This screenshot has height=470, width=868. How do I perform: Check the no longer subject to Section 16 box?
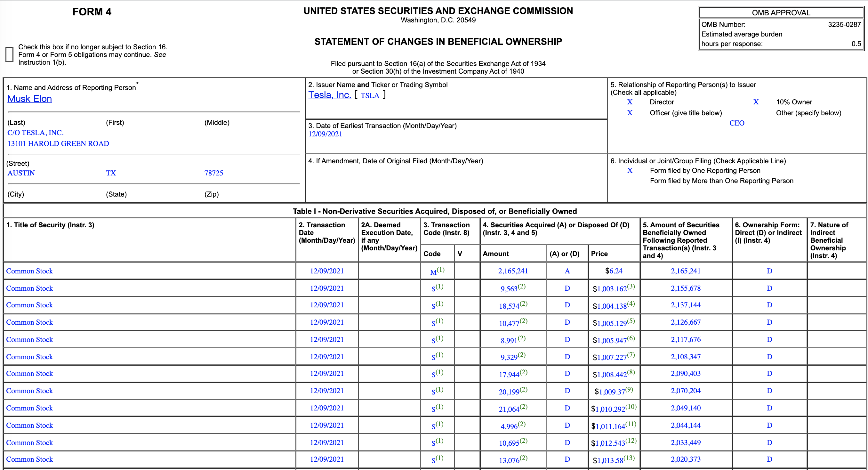pos(9,54)
